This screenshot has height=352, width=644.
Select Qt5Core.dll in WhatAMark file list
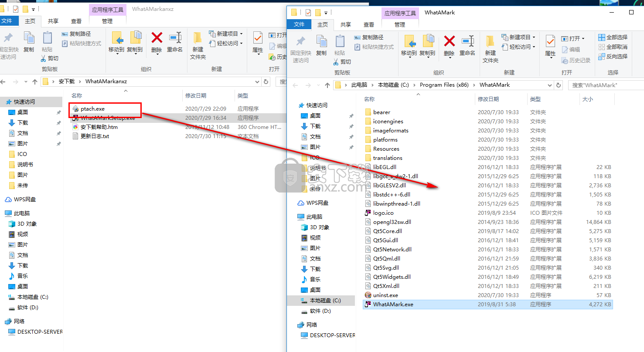click(x=388, y=231)
